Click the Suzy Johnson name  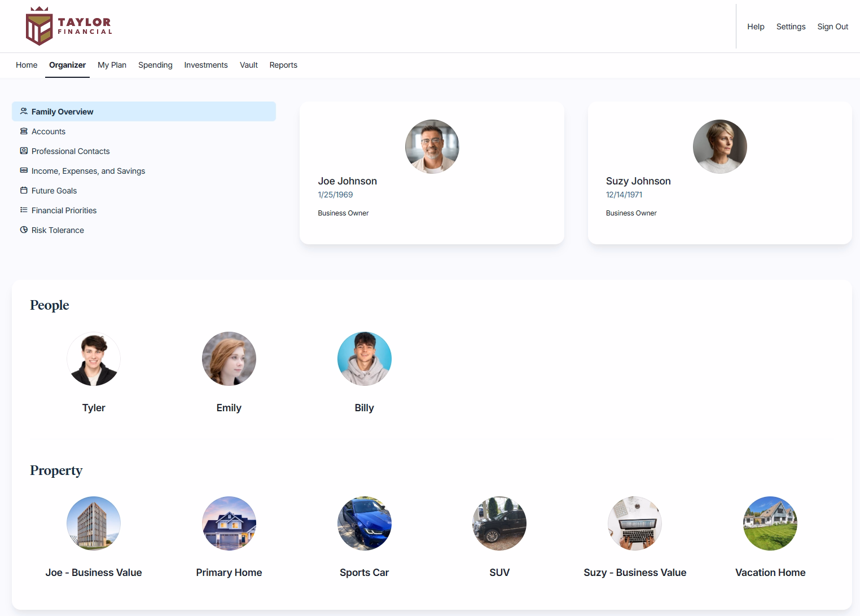(x=638, y=181)
